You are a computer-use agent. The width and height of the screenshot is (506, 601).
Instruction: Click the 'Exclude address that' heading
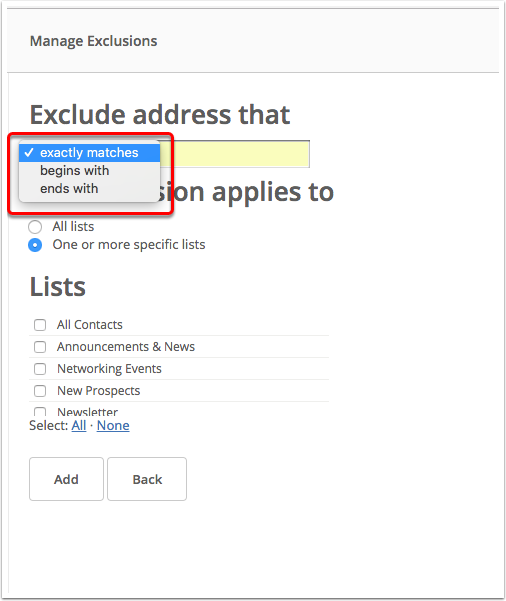[160, 115]
